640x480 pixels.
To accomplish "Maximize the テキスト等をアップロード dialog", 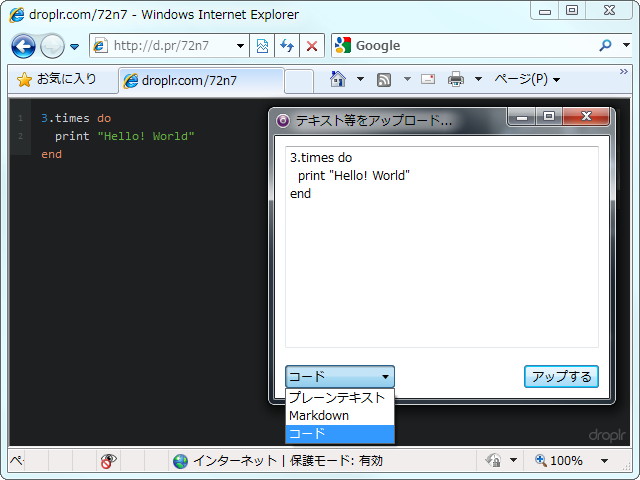I will tap(549, 117).
